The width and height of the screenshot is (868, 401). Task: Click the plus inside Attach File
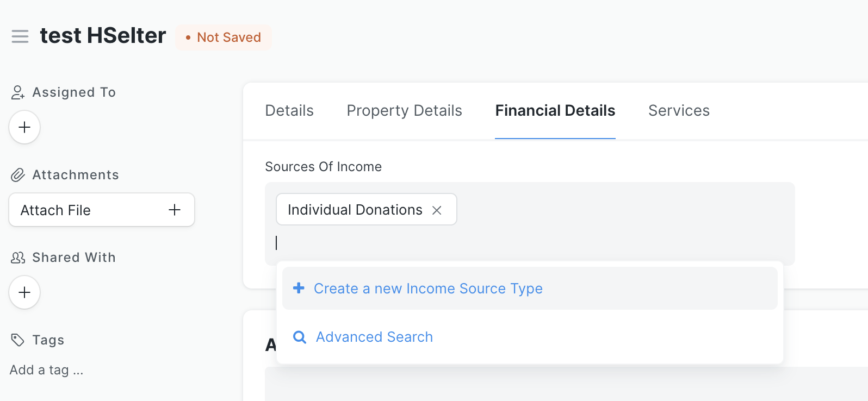tap(174, 210)
